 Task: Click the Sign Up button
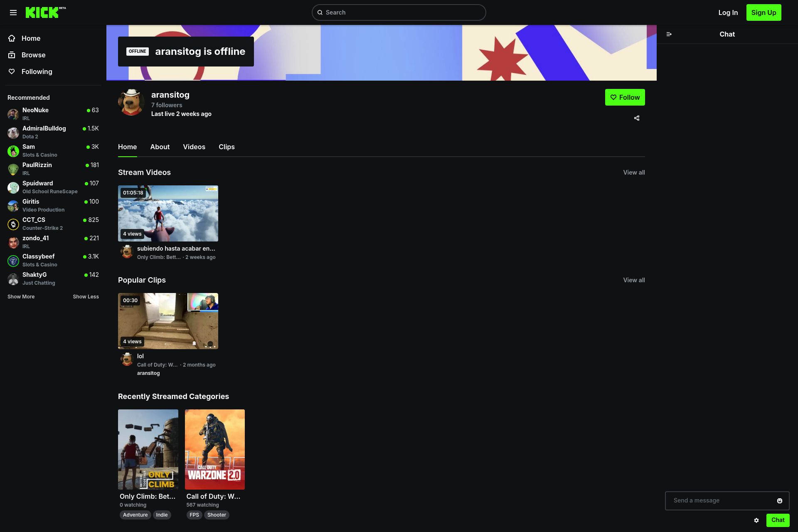(764, 12)
